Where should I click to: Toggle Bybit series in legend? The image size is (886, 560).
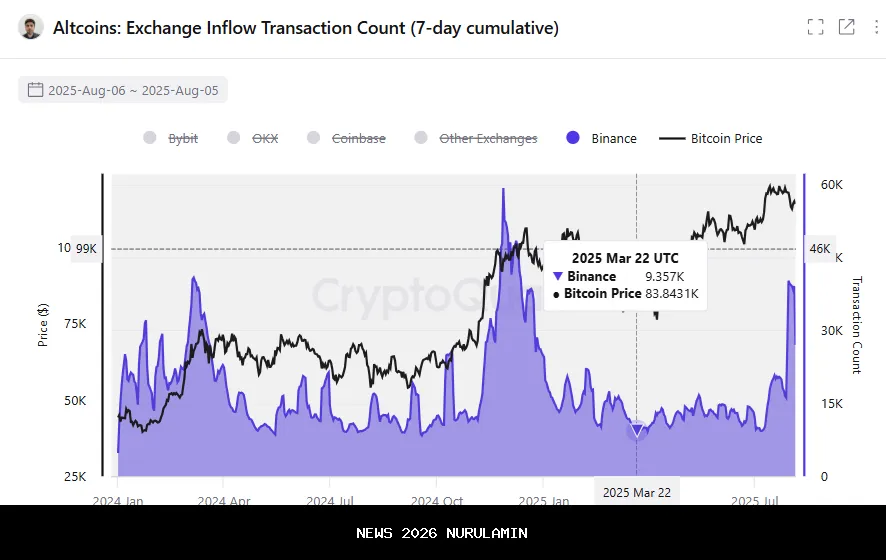pos(183,139)
